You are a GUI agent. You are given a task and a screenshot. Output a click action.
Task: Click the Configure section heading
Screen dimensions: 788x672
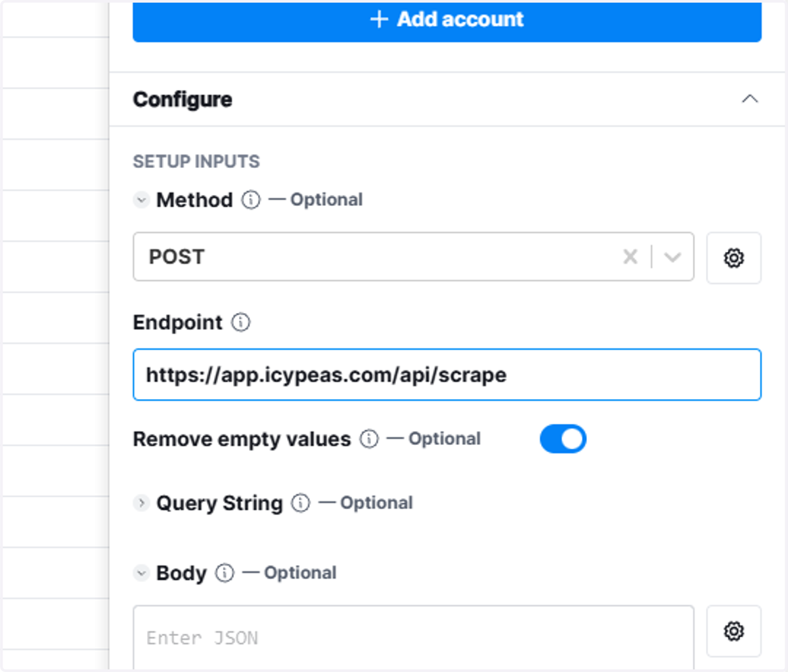click(x=183, y=99)
